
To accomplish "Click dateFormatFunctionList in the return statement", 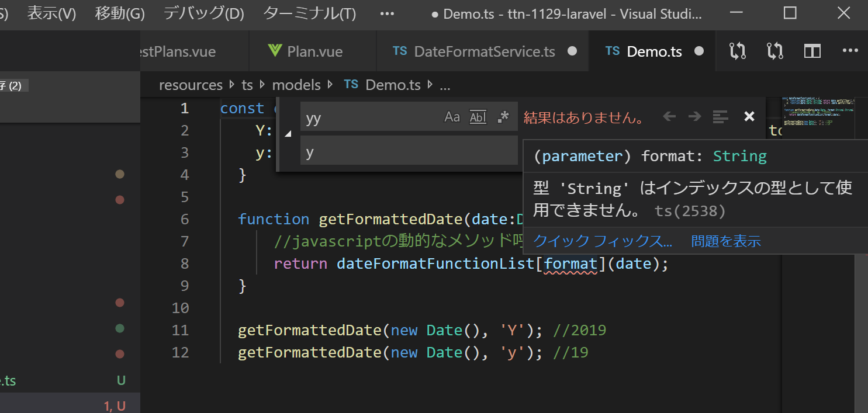I will click(435, 263).
